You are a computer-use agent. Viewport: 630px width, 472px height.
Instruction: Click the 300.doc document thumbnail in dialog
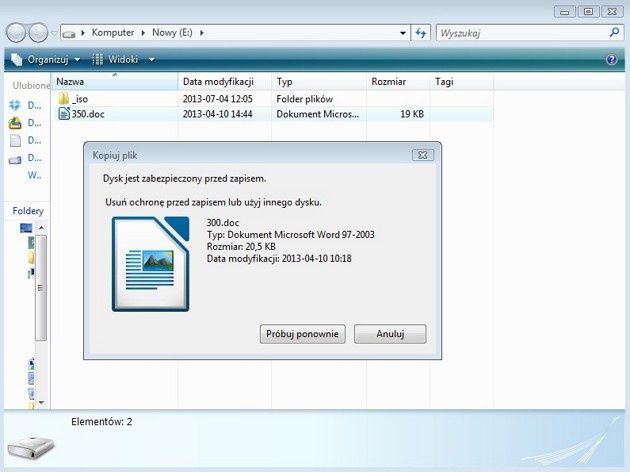pyautogui.click(x=151, y=264)
